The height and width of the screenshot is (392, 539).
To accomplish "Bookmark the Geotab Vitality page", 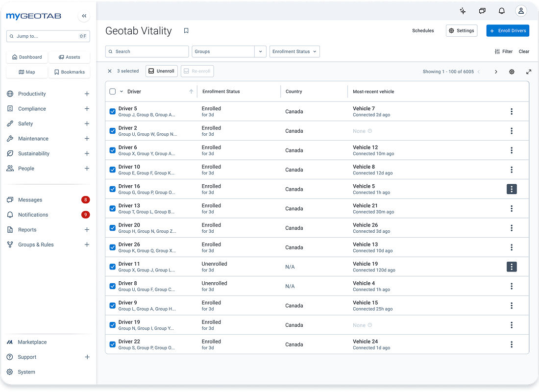I will point(186,31).
